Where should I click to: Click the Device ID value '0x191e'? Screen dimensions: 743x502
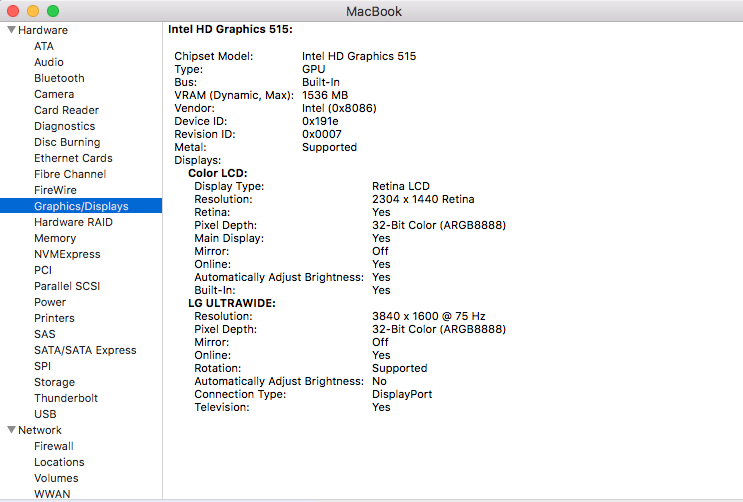[x=320, y=121]
